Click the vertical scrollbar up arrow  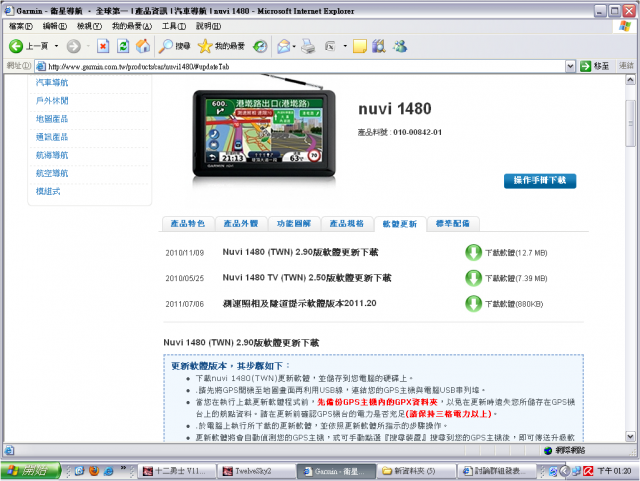click(x=631, y=80)
